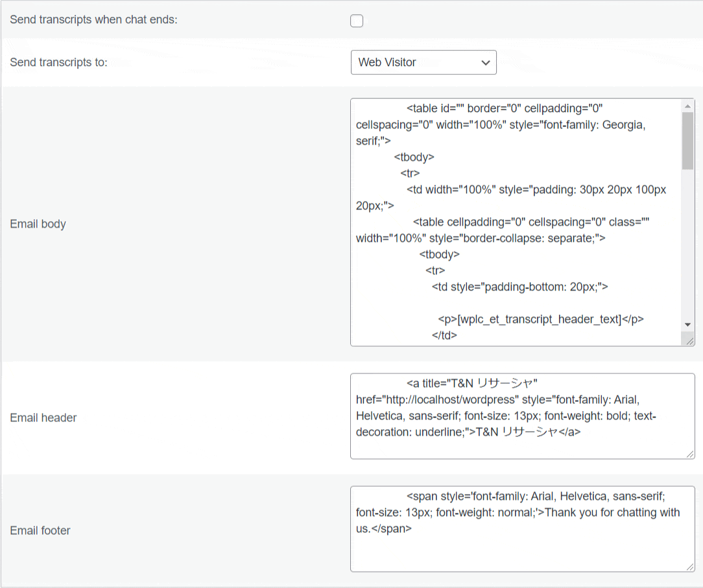Click the Email body scrollbar up arrow
Screen dimensions: 703x588
point(687,106)
